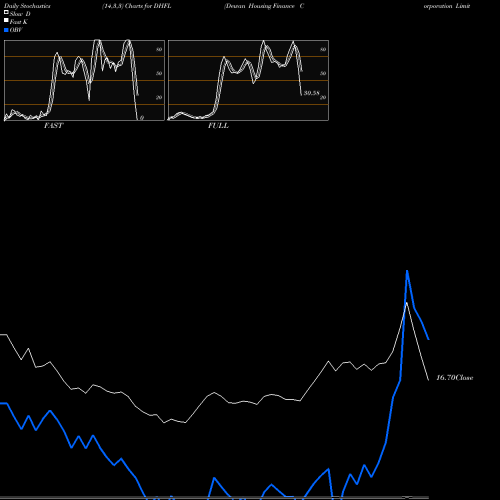Click the 50 axis label in FAST chart
Image resolution: width=500 pixels, height=500 pixels.
click(x=159, y=73)
